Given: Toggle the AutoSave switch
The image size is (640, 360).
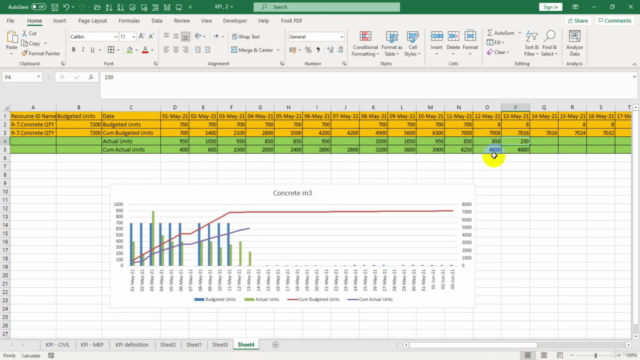Looking at the screenshot, I should coord(38,7).
